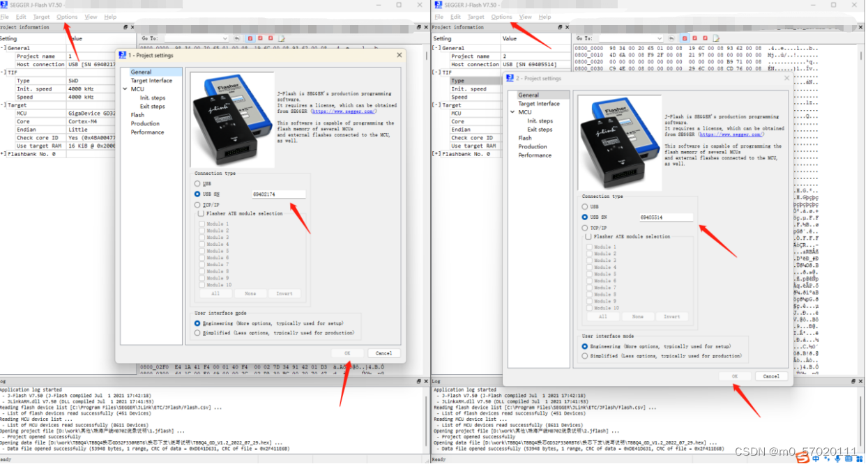Select 16-bit display icon in project 1 hex toolbar
The image size is (868, 464).
260,38
